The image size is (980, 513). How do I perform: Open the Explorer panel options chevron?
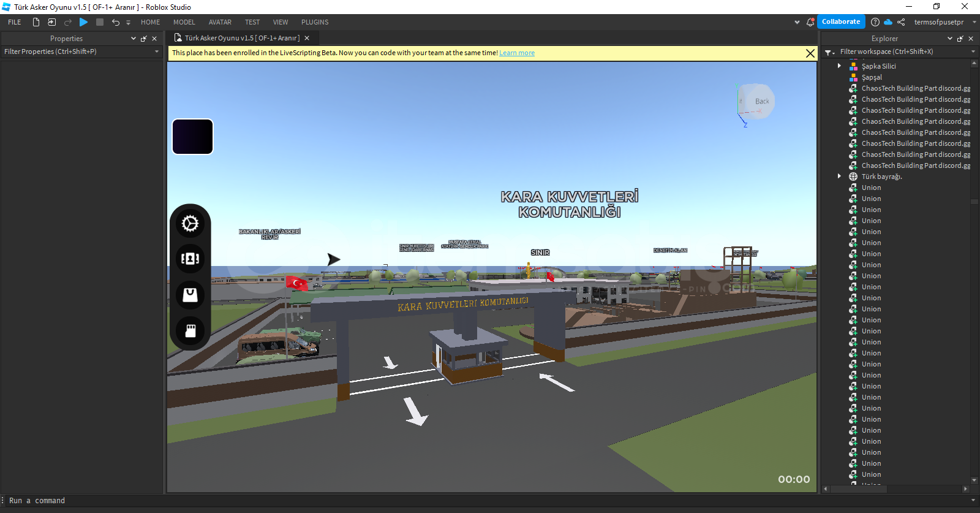(950, 39)
